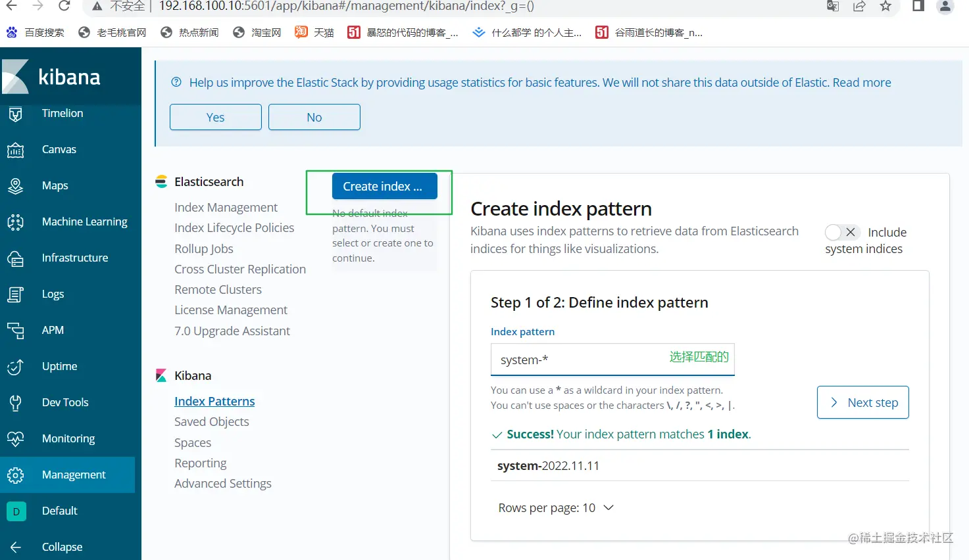This screenshot has width=969, height=560.
Task: Toggle the Include system indices switch
Action: click(x=842, y=232)
